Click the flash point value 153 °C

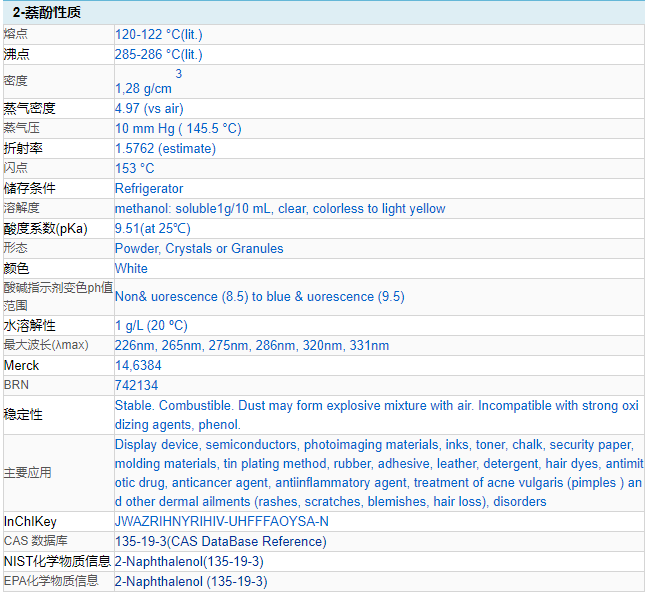[135, 168]
